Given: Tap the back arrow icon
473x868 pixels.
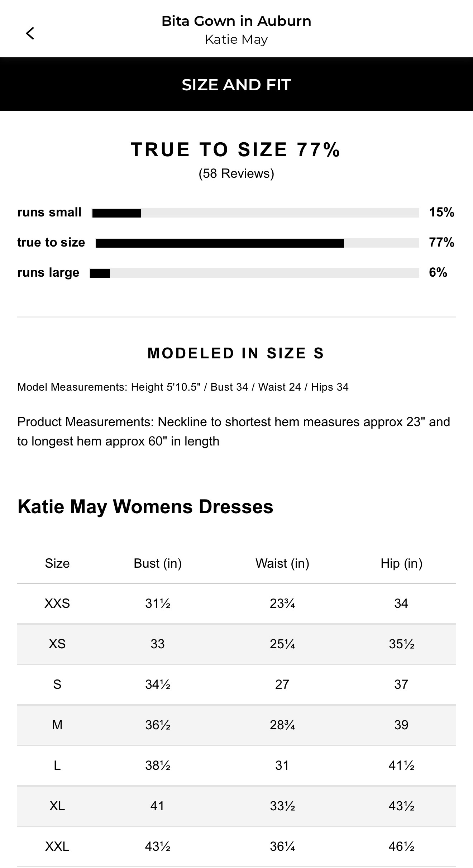Looking at the screenshot, I should (30, 33).
